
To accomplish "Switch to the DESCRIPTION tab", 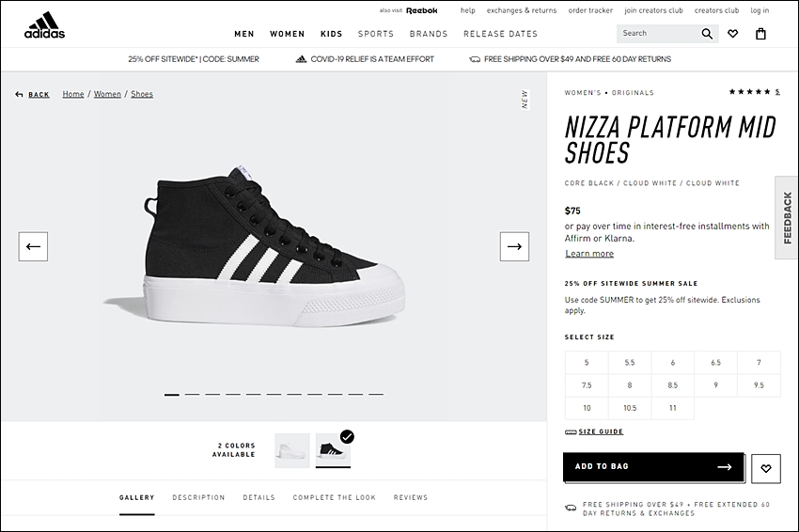I will click(198, 497).
